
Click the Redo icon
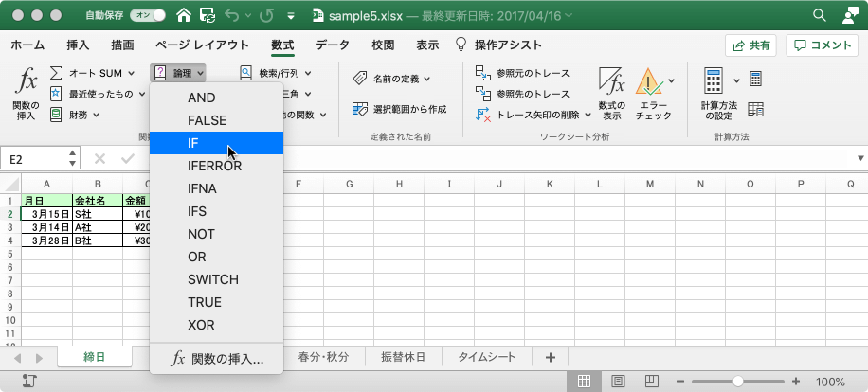[x=267, y=15]
